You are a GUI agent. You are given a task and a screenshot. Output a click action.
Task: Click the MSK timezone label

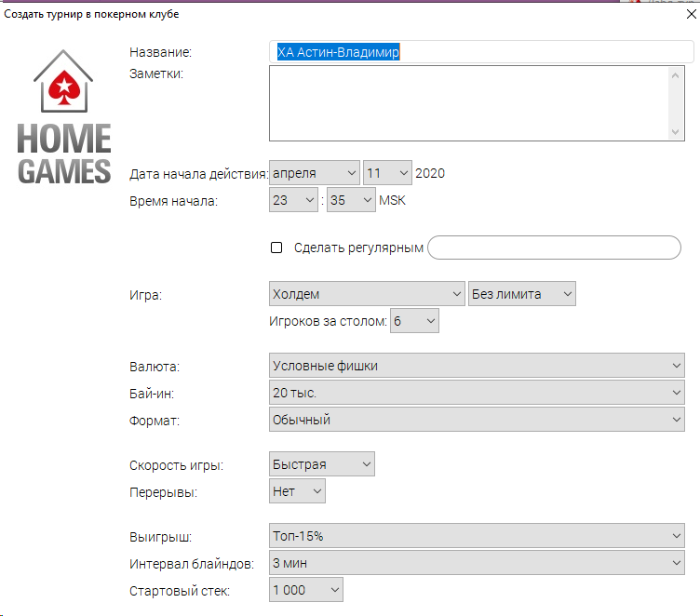[392, 200]
